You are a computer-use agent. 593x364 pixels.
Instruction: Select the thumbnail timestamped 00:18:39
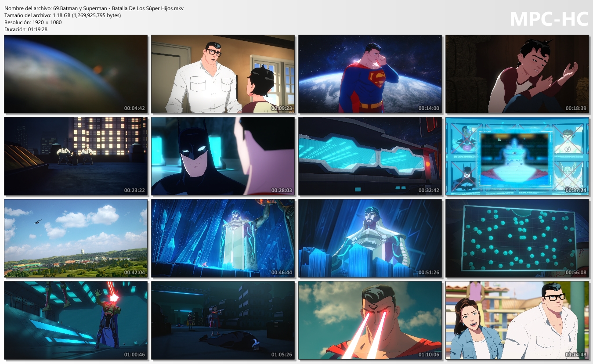[517, 74]
